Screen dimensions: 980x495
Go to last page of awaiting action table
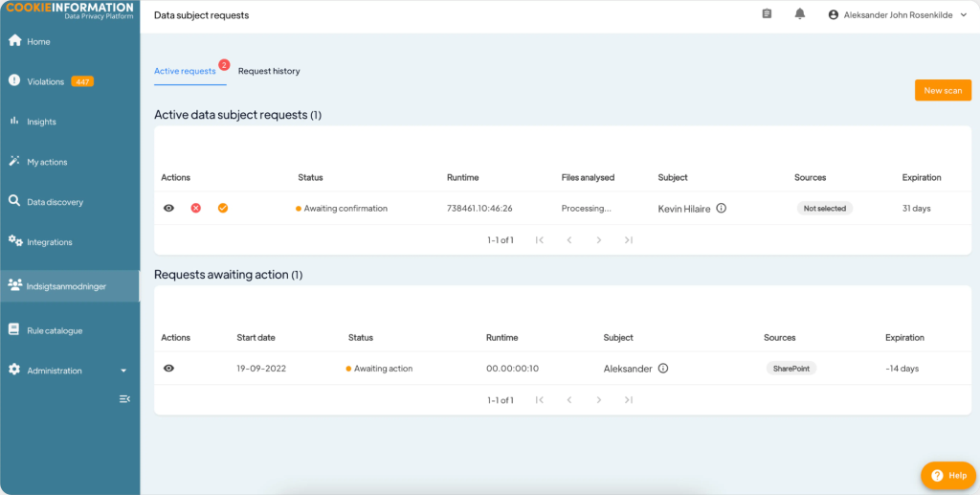point(629,400)
